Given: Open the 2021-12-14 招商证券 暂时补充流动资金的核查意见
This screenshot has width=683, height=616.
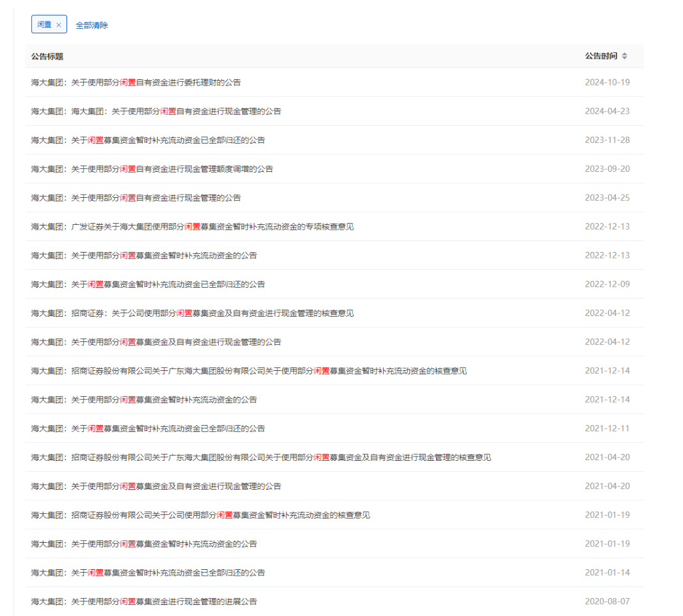Looking at the screenshot, I should [249, 371].
